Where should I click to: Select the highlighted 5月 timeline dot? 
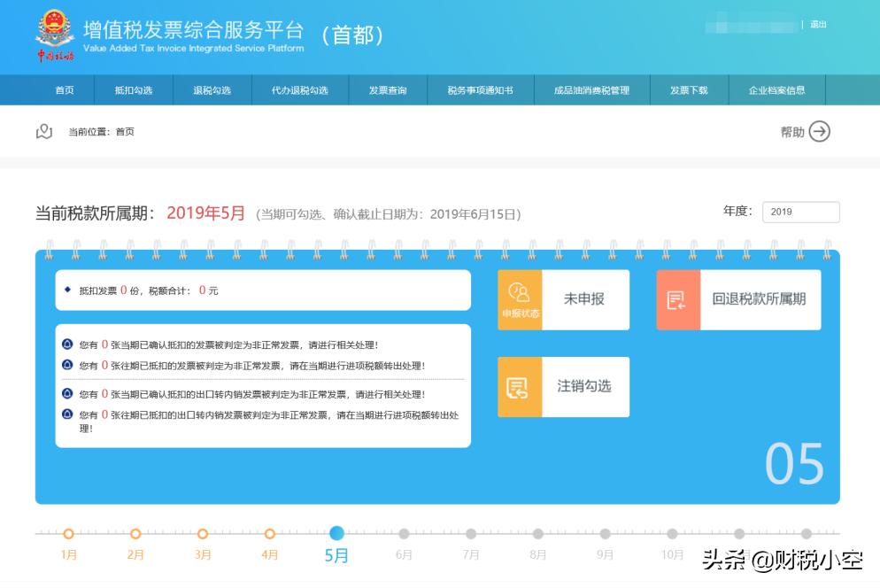click(x=336, y=534)
